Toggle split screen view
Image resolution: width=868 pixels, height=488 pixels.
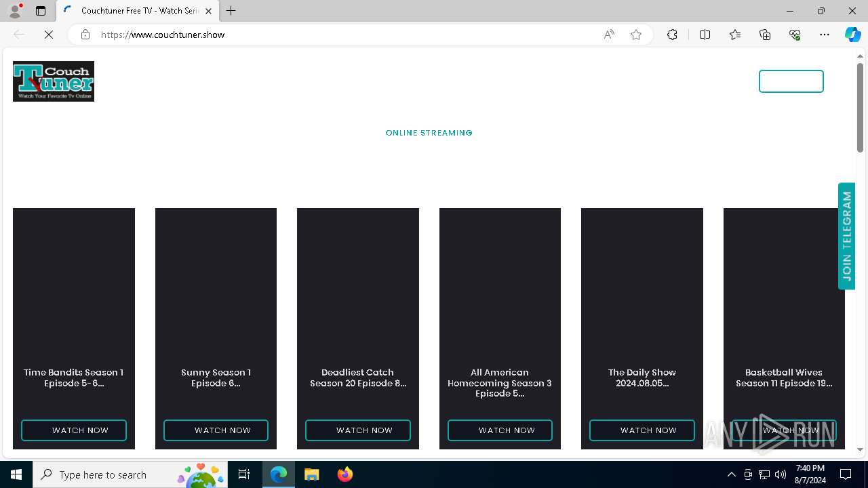tap(705, 35)
